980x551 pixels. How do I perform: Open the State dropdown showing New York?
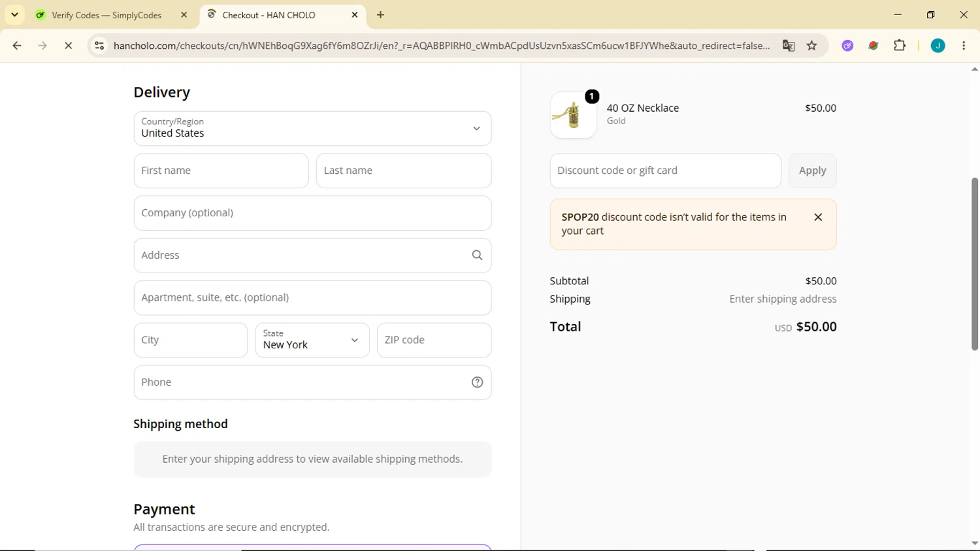point(312,340)
